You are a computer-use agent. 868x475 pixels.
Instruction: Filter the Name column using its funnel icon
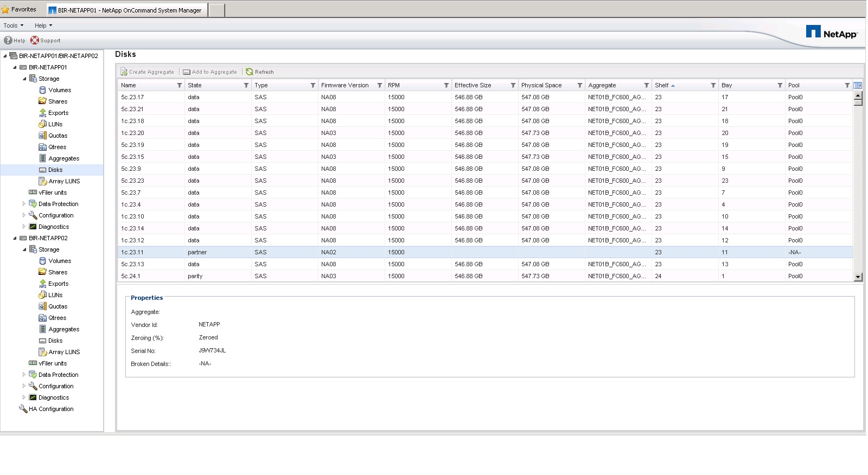click(x=180, y=85)
